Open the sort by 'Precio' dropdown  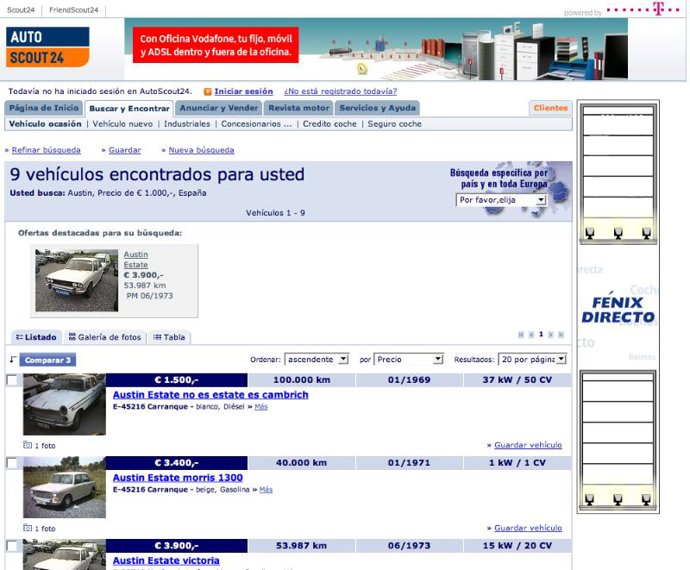tap(408, 360)
